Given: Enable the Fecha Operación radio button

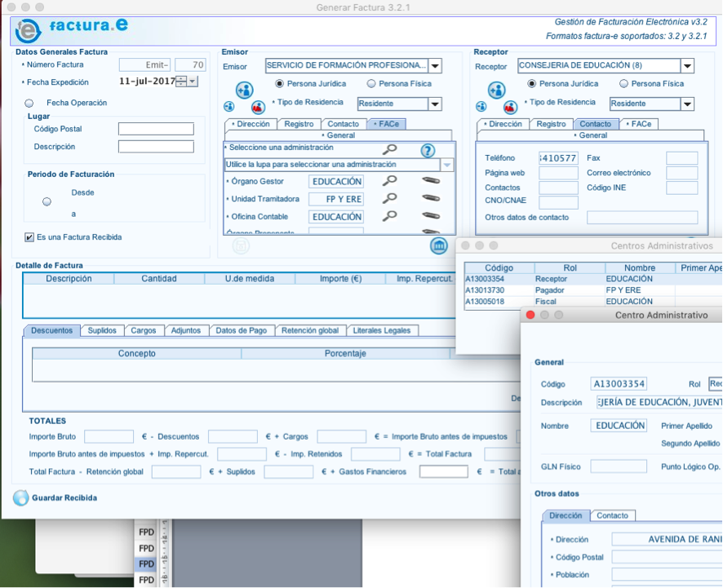Looking at the screenshot, I should tap(29, 103).
